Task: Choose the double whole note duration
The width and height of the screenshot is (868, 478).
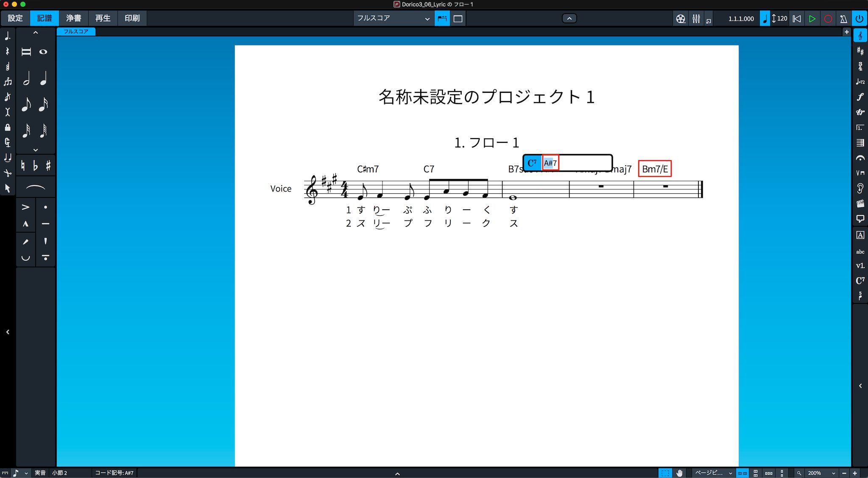Action: (x=26, y=52)
